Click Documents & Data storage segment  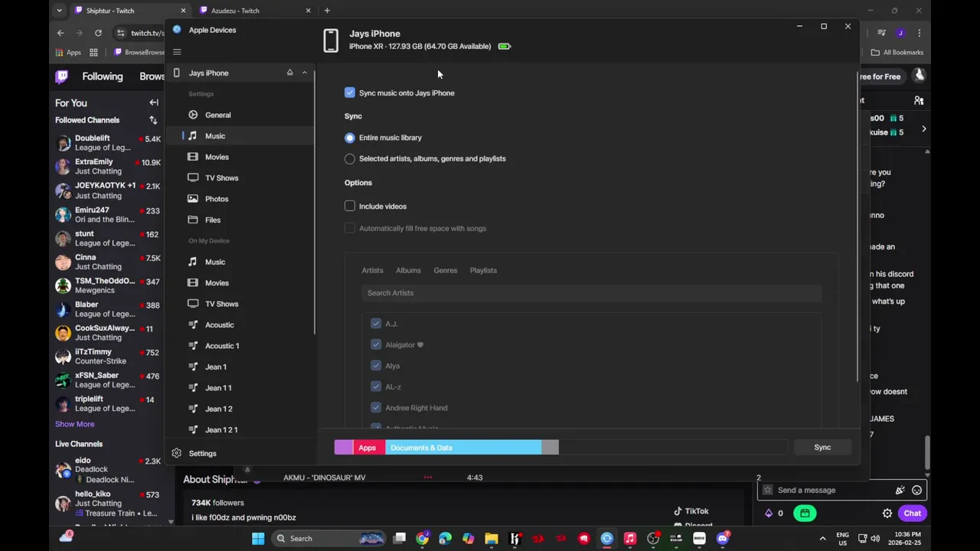point(463,448)
